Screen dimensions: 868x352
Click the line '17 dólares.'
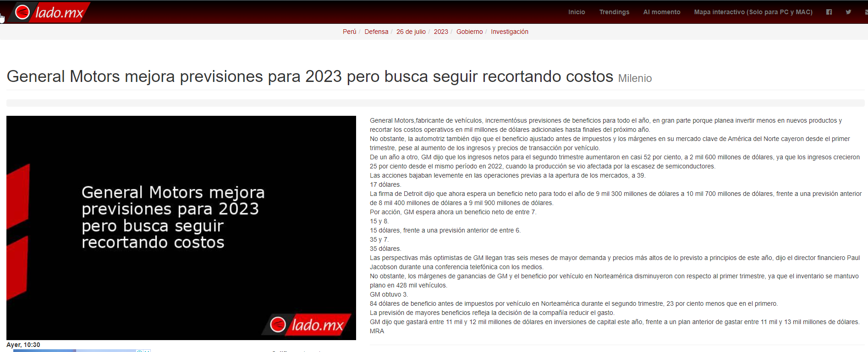pos(385,184)
